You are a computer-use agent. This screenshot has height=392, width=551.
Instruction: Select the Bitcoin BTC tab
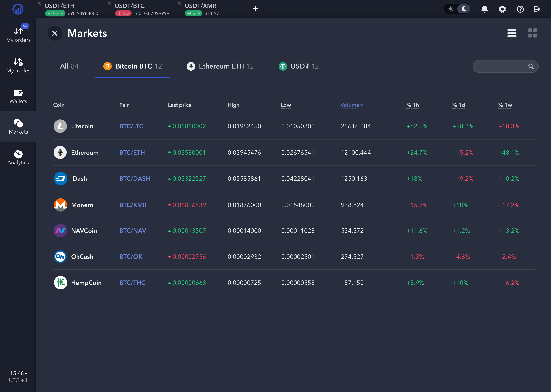132,66
